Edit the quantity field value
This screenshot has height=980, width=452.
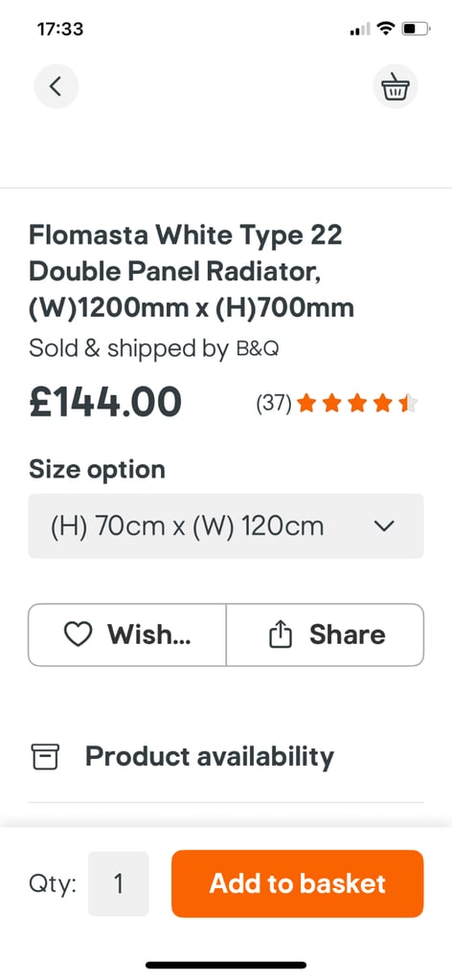(118, 883)
